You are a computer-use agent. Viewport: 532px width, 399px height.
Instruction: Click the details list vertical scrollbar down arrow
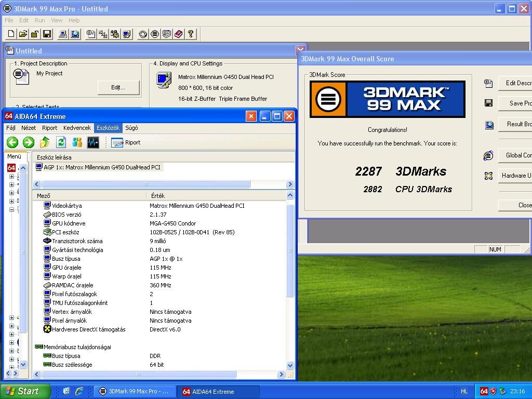coord(290,365)
